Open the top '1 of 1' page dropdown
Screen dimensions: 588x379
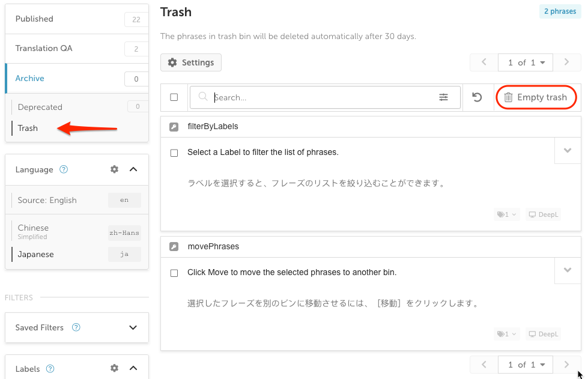point(526,62)
